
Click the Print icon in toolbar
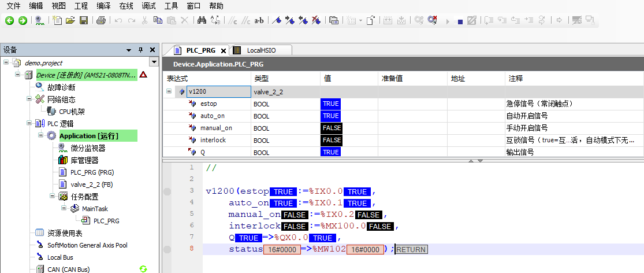[100, 20]
